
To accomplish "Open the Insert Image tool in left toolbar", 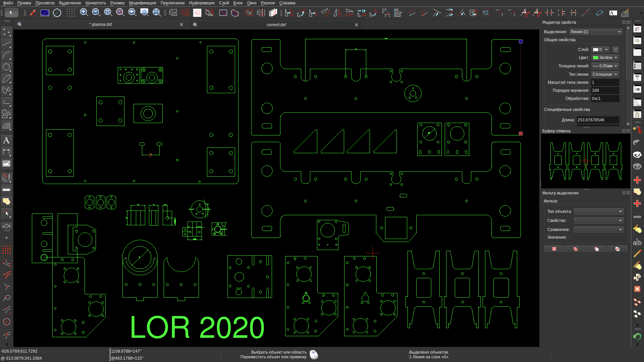I will 6,164.
